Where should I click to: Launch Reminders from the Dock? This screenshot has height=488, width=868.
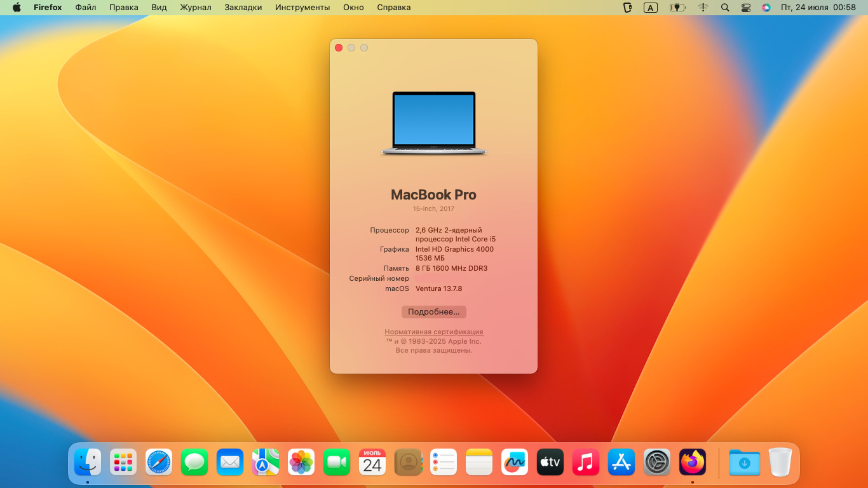point(444,462)
